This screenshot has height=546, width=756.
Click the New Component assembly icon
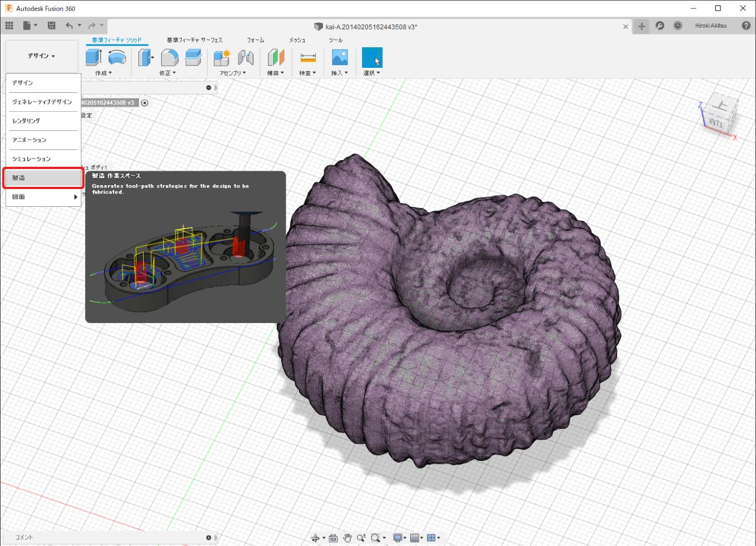[222, 57]
